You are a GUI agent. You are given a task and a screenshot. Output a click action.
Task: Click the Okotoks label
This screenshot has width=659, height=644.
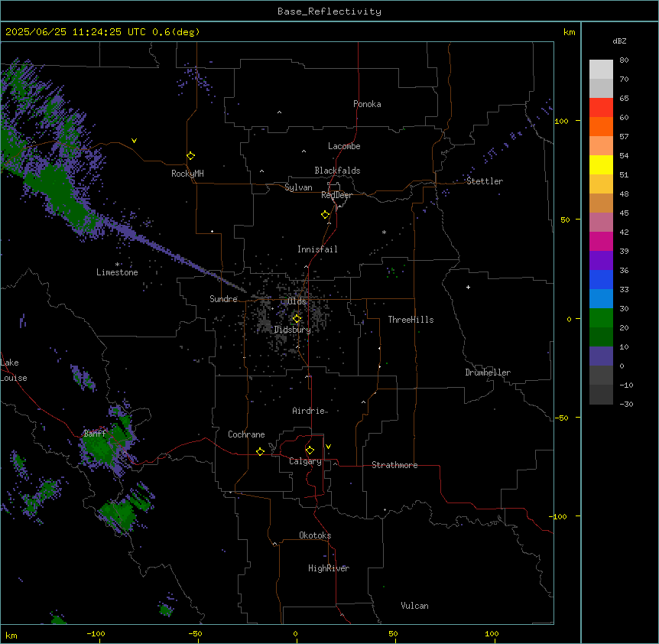click(315, 535)
